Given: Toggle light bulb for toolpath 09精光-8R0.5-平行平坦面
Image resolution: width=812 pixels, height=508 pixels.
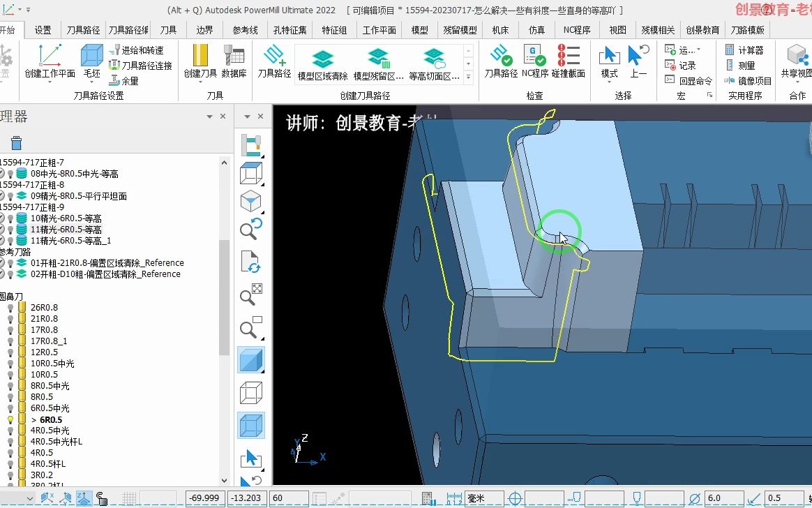Looking at the screenshot, I should tap(10, 196).
